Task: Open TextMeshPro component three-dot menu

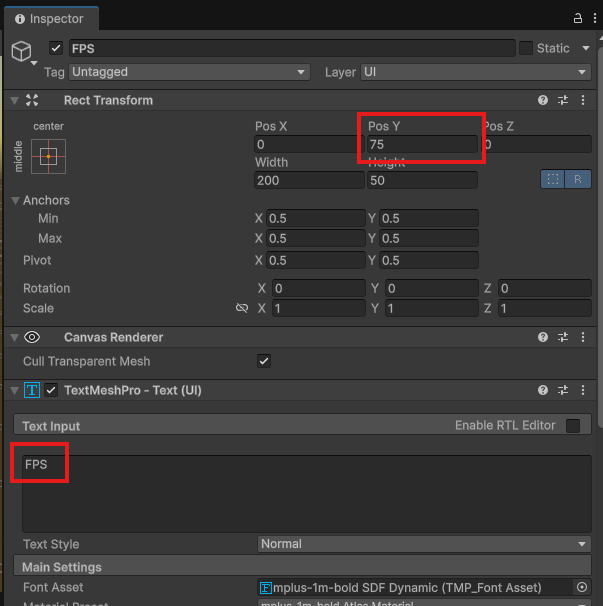Action: coord(583,390)
